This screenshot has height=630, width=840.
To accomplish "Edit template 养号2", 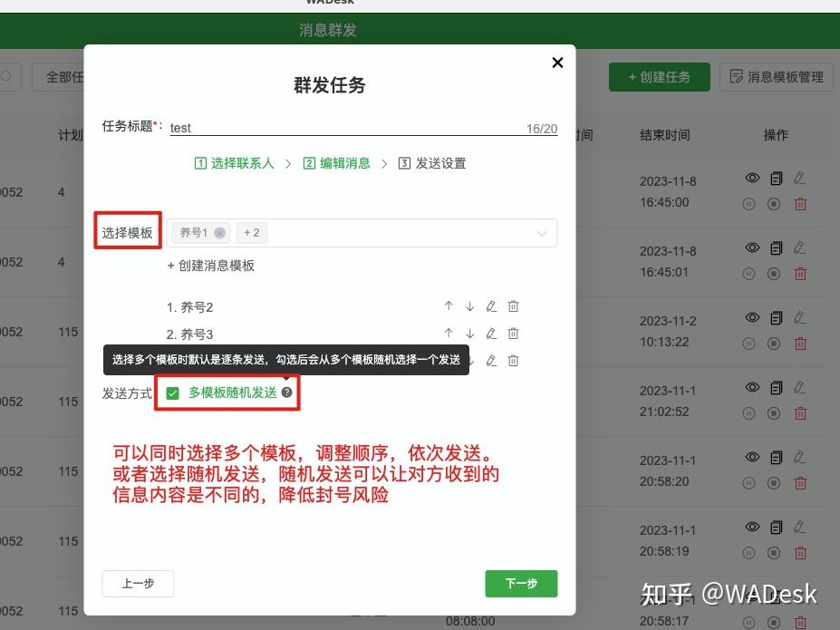I will click(x=491, y=305).
